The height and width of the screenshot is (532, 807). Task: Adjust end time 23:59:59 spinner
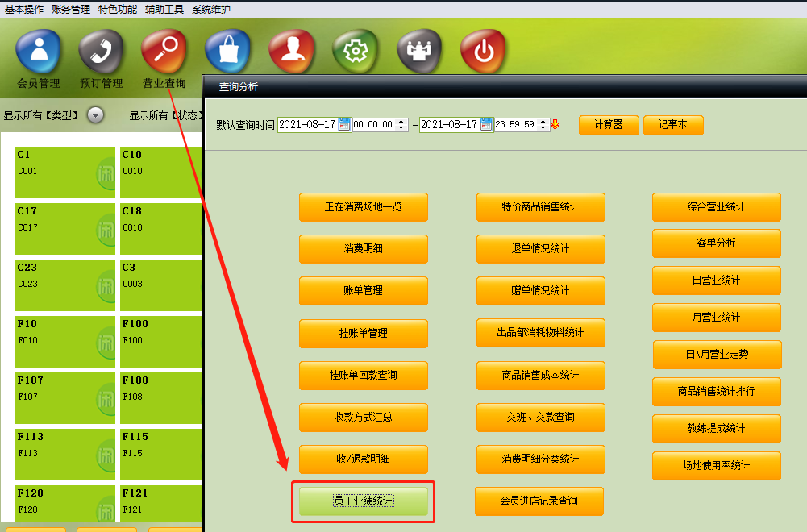[x=543, y=124]
